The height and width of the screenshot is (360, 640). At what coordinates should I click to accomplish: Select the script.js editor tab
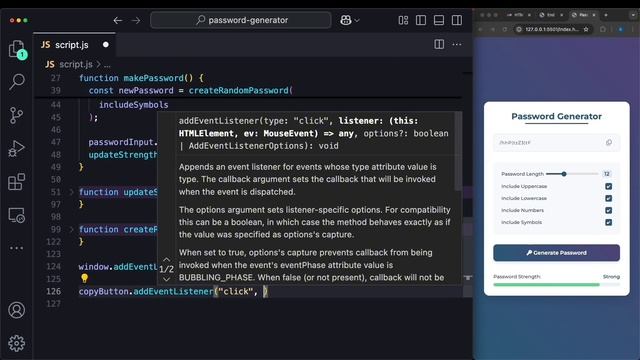(x=74, y=45)
